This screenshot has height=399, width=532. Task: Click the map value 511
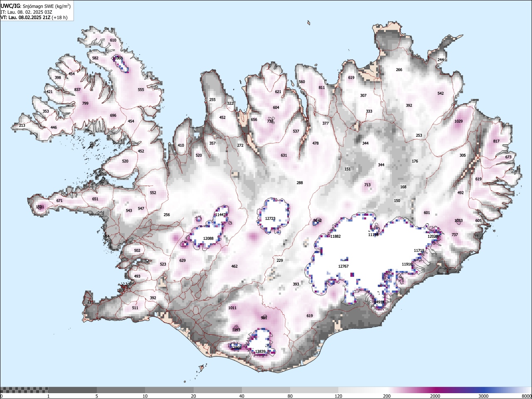coord(135,308)
